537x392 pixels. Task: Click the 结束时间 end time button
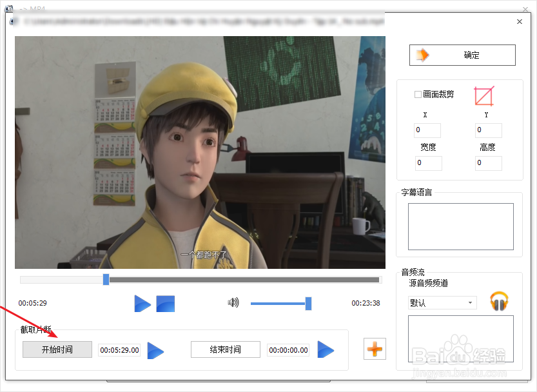[x=226, y=349]
